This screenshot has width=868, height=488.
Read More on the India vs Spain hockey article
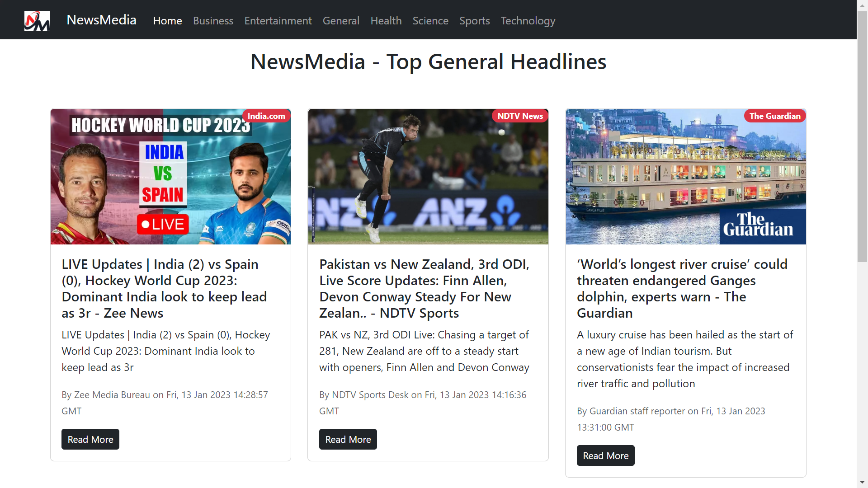90,439
